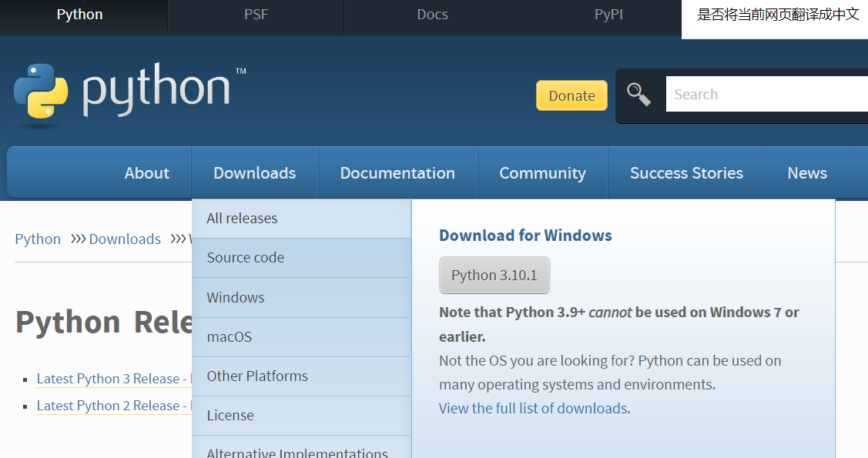Click the translate page to Chinese prompt
Screen dimensions: 868x458
[777, 15]
